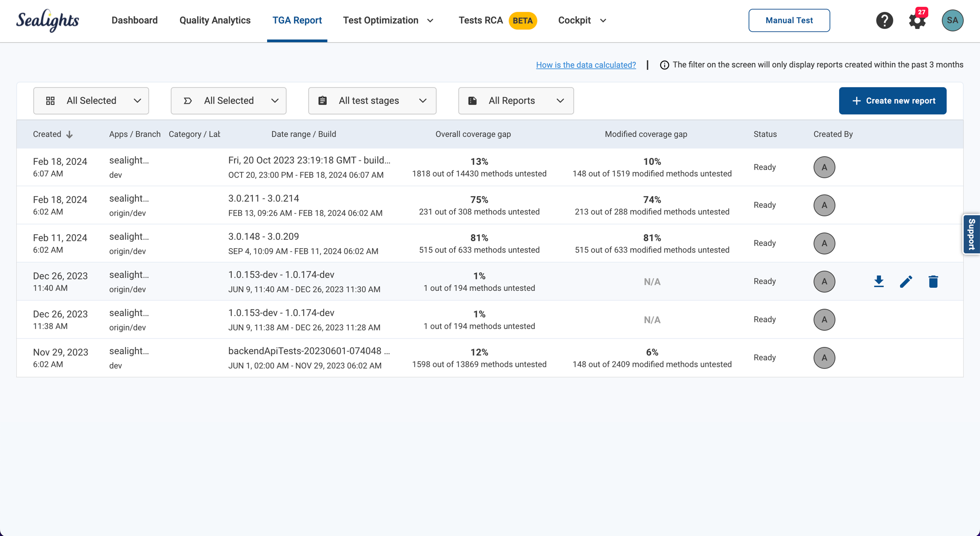Open the Support side tab
This screenshot has width=980, height=536.
(971, 234)
